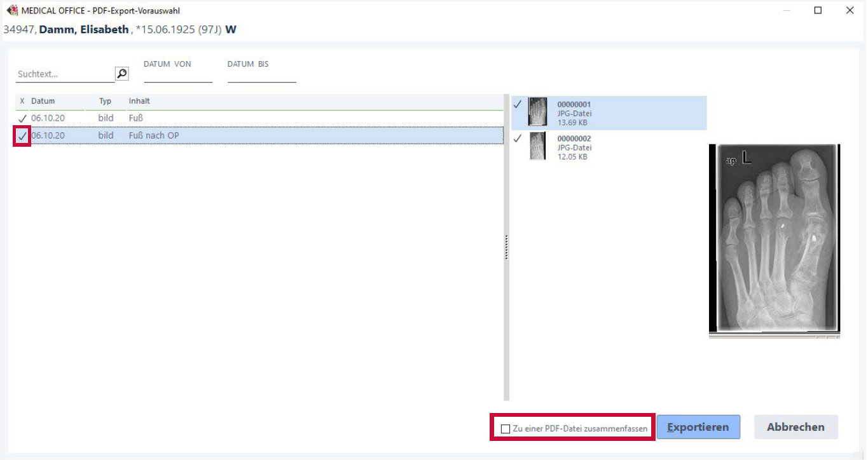Click the vertical splitter handle between panels
Image resolution: width=868 pixels, height=460 pixels.
point(507,247)
